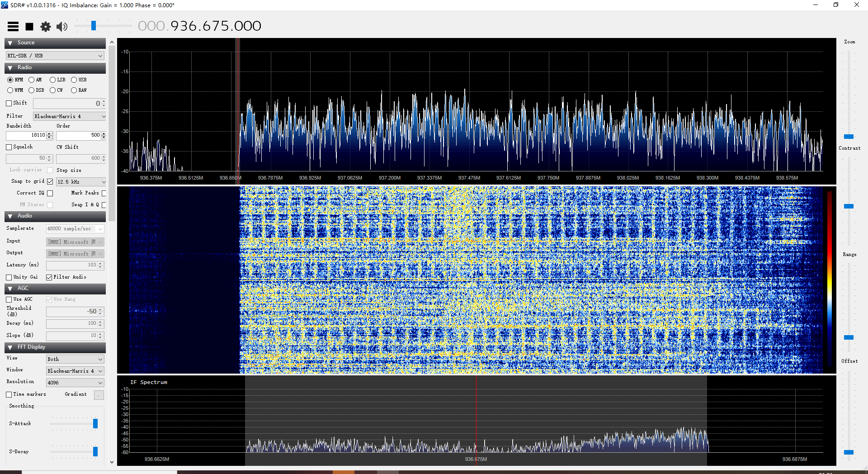Enable the Shift checkbox
This screenshot has height=474, width=868.
coord(9,103)
